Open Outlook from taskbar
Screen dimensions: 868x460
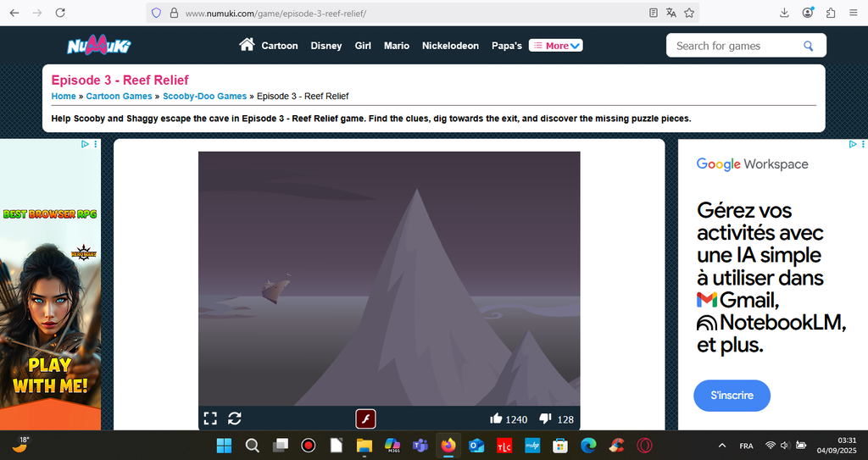[476, 445]
